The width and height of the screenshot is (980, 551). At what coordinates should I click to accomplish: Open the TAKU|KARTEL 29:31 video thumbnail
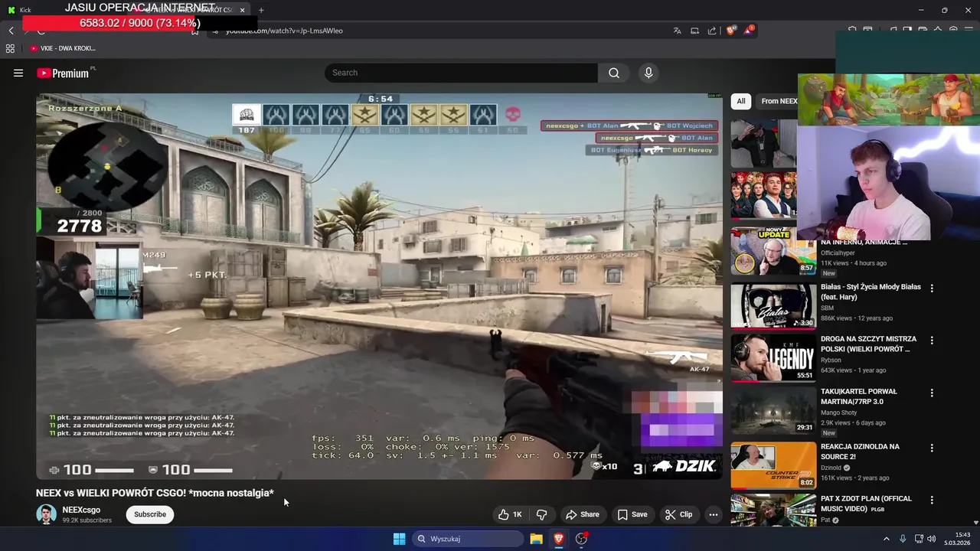tap(773, 411)
